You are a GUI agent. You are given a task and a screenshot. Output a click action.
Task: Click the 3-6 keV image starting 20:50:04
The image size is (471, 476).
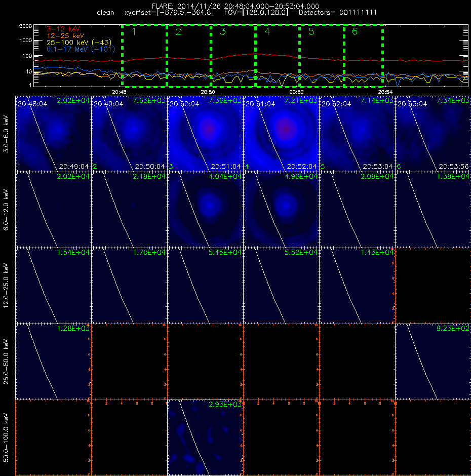click(x=205, y=134)
